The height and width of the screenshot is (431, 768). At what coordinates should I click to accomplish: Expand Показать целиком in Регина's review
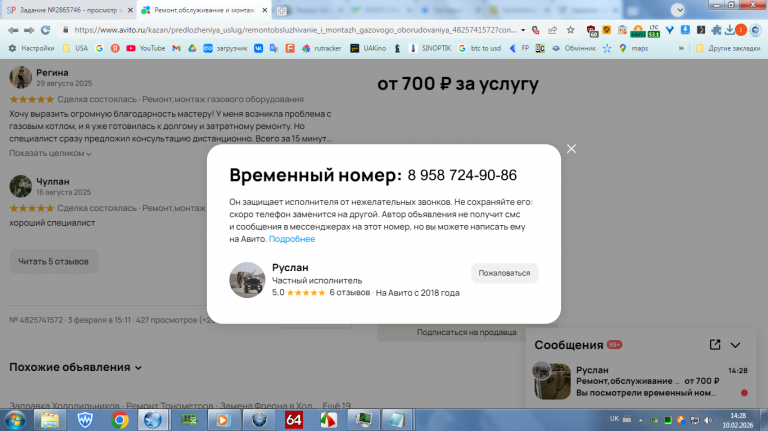click(50, 153)
